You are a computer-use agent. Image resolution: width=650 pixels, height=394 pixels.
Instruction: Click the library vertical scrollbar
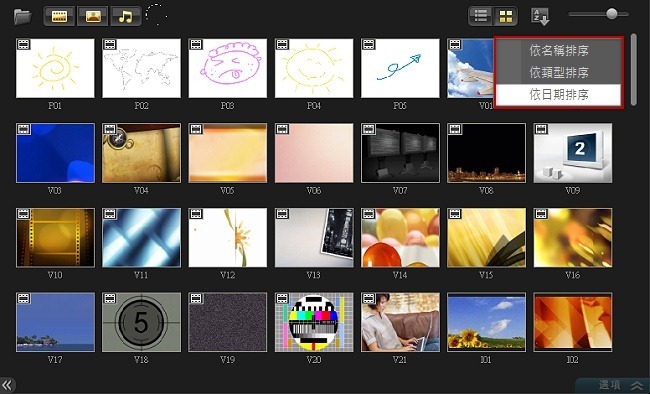click(x=633, y=70)
